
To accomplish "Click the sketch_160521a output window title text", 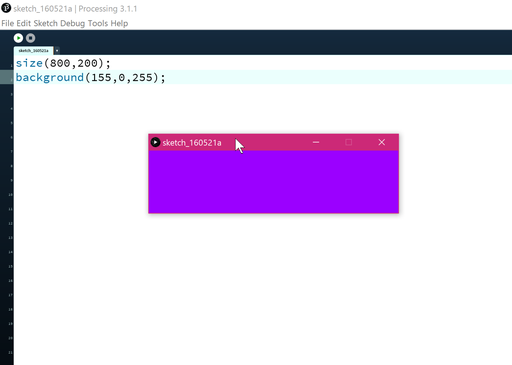I will (192, 143).
